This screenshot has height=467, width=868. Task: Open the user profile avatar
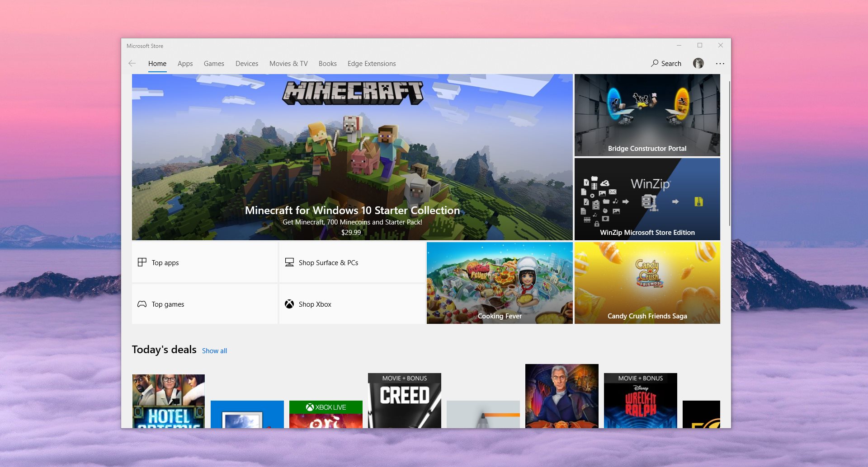(698, 63)
